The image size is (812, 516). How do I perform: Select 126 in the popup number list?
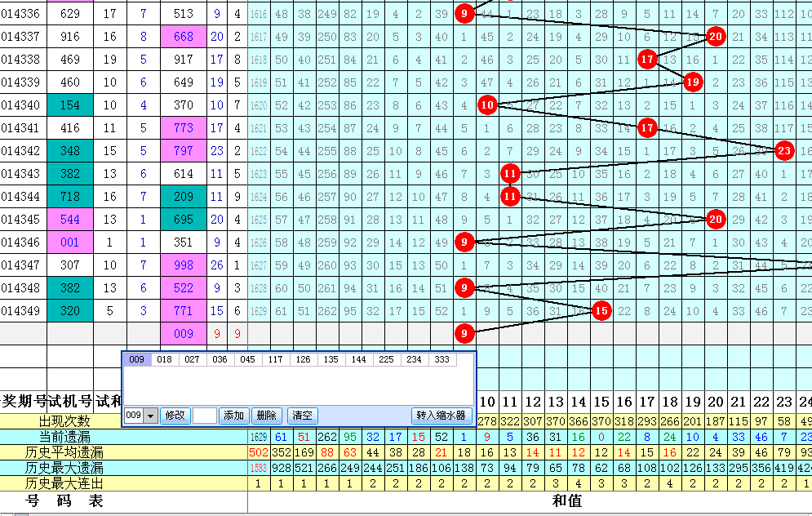[303, 359]
